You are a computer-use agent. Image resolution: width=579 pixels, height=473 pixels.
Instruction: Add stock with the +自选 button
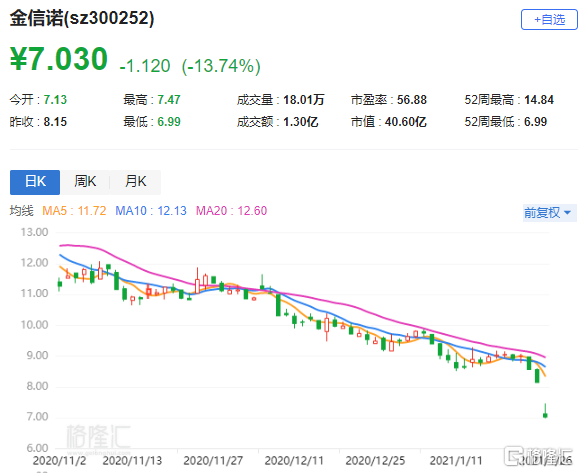pyautogui.click(x=549, y=20)
